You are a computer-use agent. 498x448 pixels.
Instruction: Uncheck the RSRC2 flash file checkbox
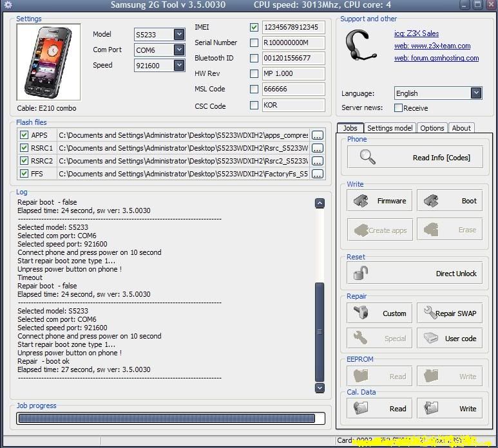pyautogui.click(x=24, y=160)
